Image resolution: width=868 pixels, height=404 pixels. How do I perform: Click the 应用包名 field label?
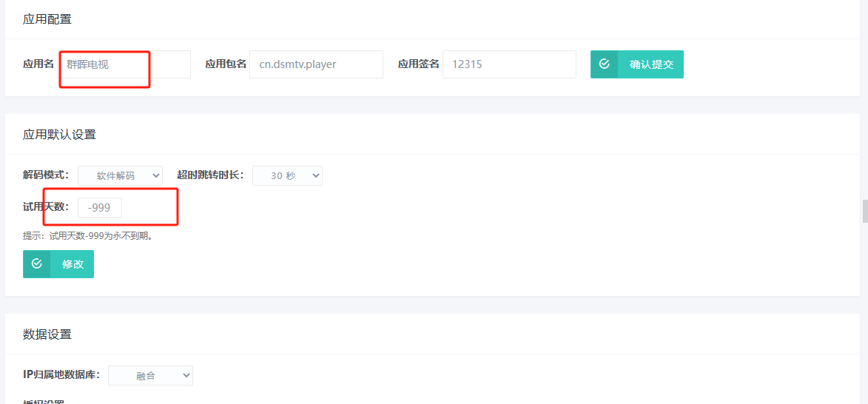[226, 64]
